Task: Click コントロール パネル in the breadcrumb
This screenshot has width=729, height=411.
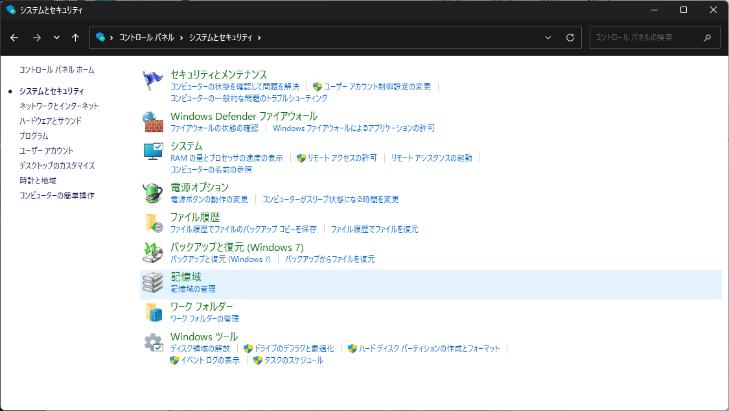Action: (146, 37)
